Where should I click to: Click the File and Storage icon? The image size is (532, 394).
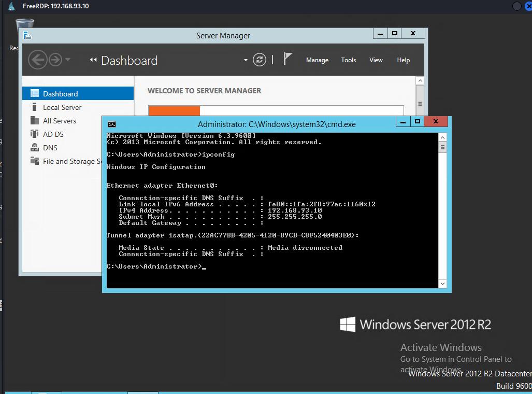35,161
